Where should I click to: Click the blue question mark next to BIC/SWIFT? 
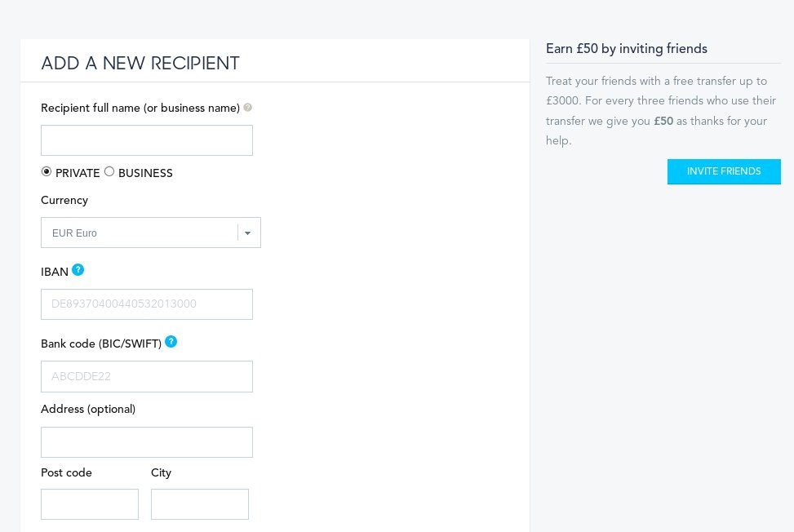coord(171,342)
